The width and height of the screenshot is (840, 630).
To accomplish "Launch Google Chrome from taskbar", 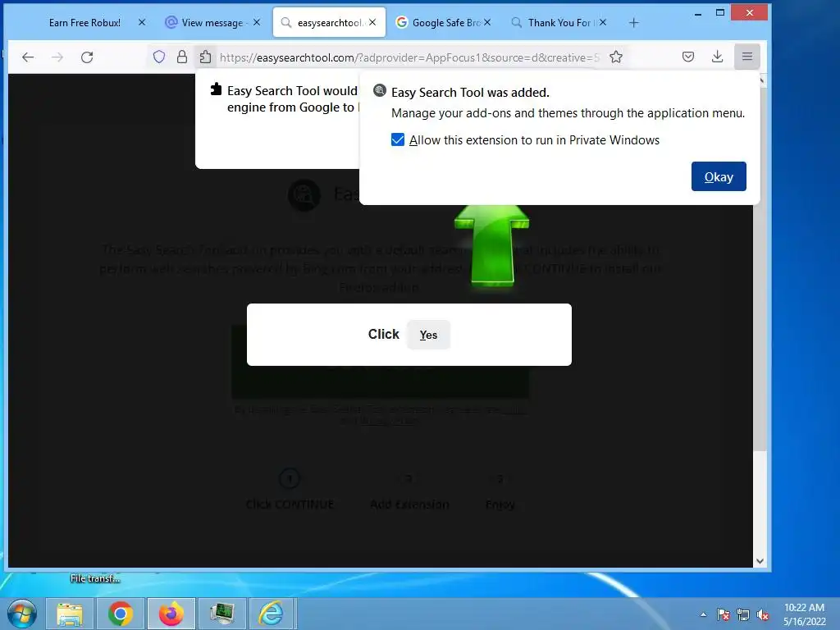I will (x=121, y=614).
